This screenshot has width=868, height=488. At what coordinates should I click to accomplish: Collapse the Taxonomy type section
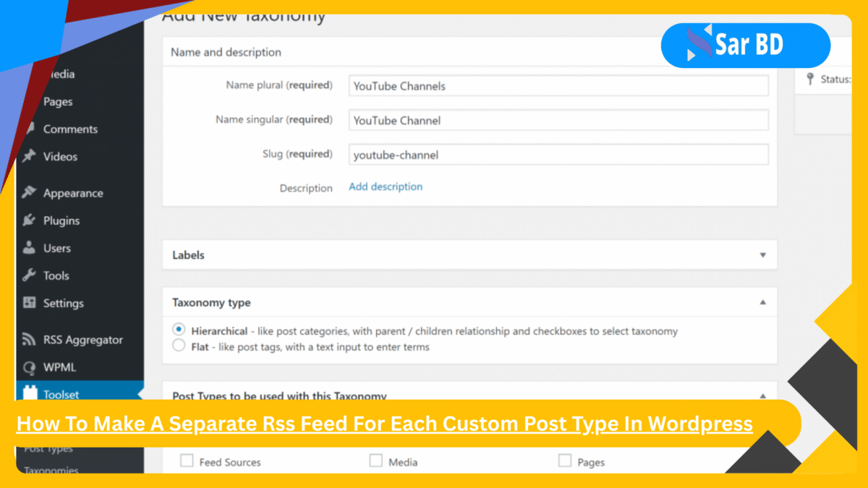[762, 302]
